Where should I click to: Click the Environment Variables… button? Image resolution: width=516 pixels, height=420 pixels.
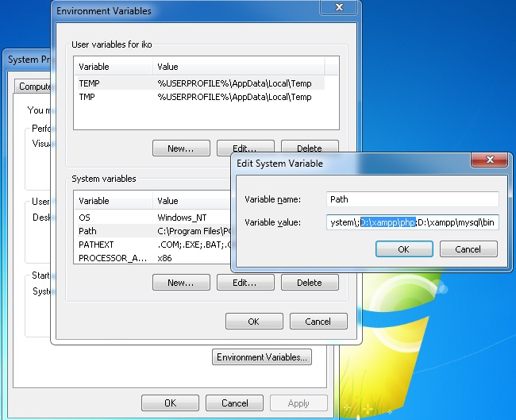[262, 357]
